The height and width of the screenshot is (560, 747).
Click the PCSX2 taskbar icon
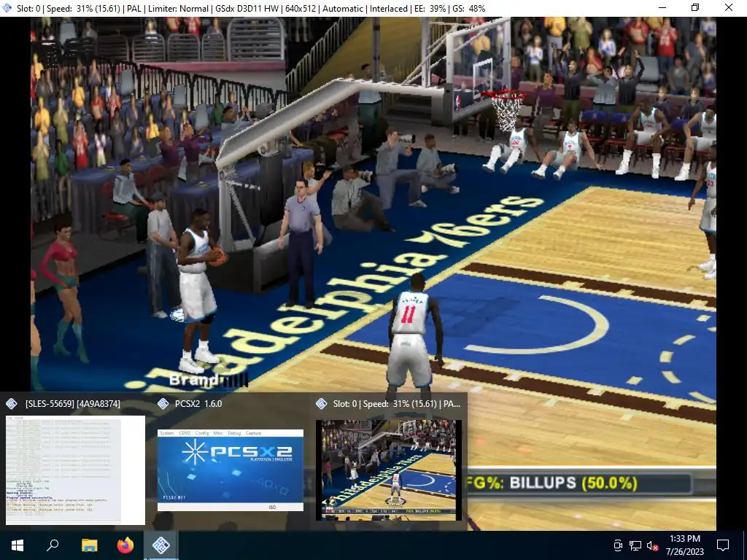(x=161, y=545)
